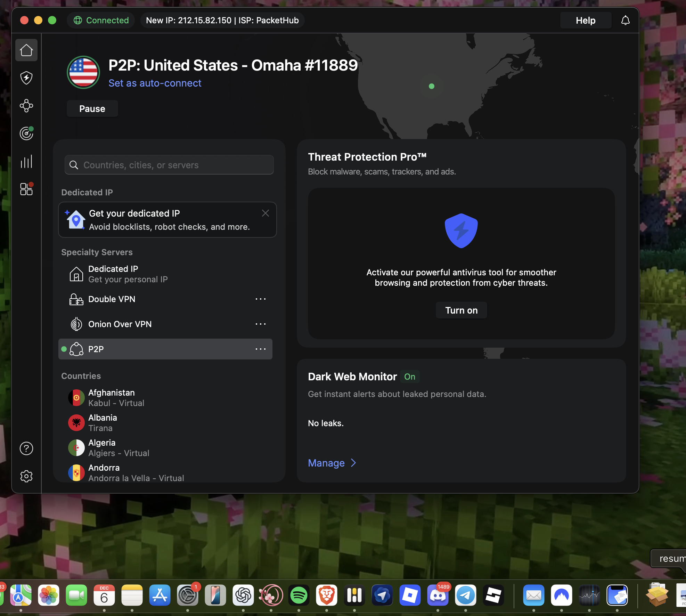Open help question mark sidebar icon
Viewport: 686px width, 616px height.
(26, 448)
